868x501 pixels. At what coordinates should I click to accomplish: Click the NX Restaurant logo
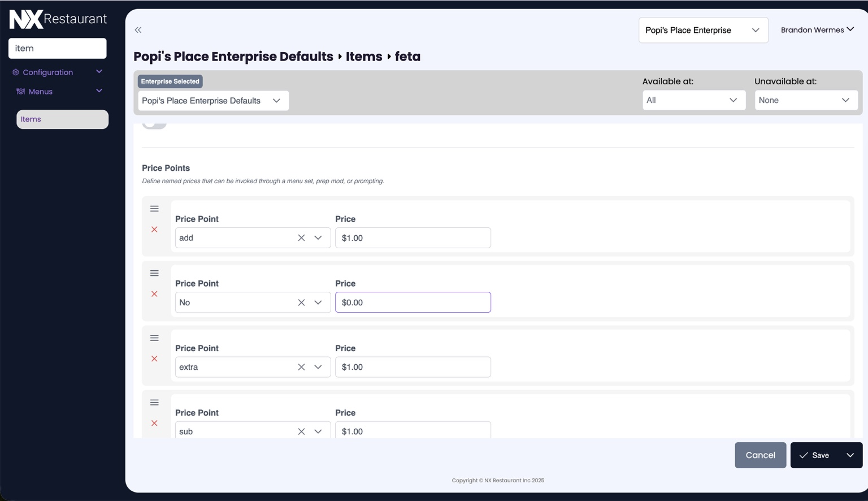click(x=58, y=19)
